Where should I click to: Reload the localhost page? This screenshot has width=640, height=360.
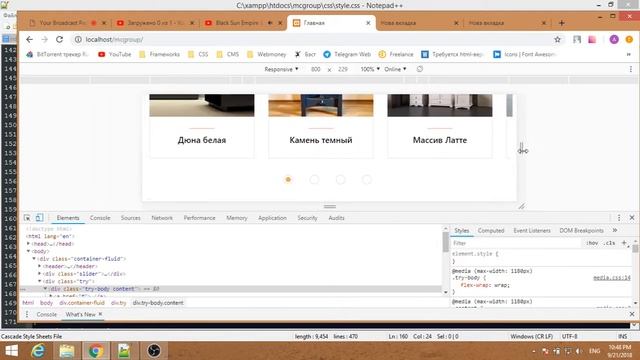pos(60,40)
